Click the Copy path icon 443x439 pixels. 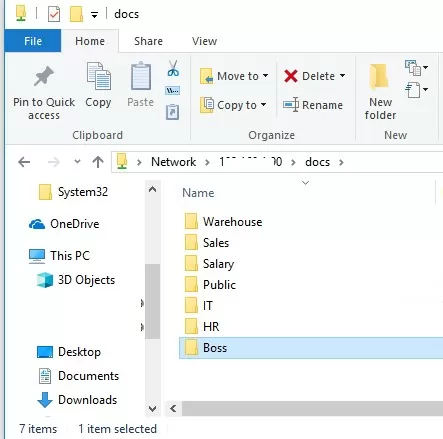(x=172, y=90)
